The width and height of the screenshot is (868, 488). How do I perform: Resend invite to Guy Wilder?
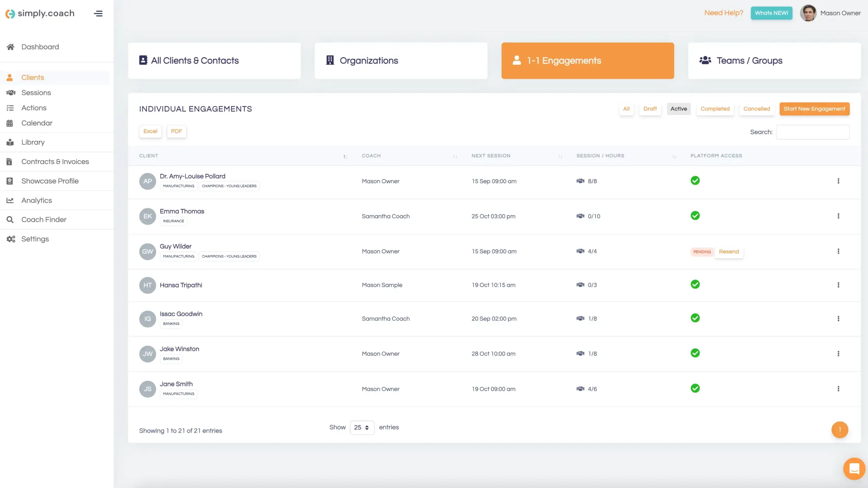click(729, 252)
